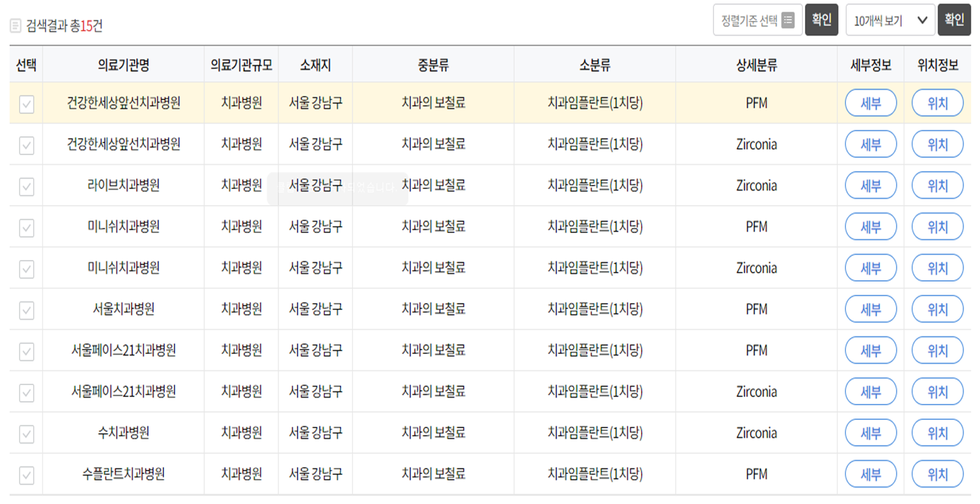Screen dimensions: 980x504
Task: Click the 선택 column header
Action: coord(26,65)
